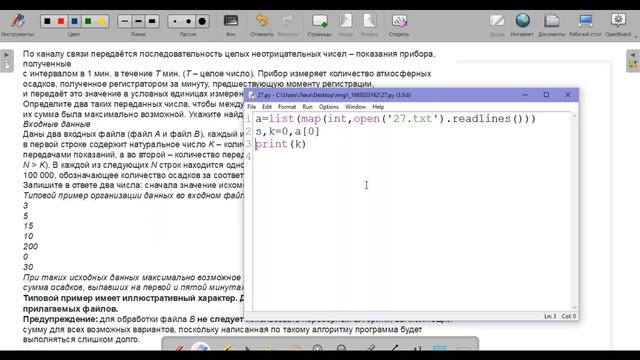Viewport: 640px width, 360px height.
Task: Click the Ln: 3 status indicator
Action: pos(550,316)
